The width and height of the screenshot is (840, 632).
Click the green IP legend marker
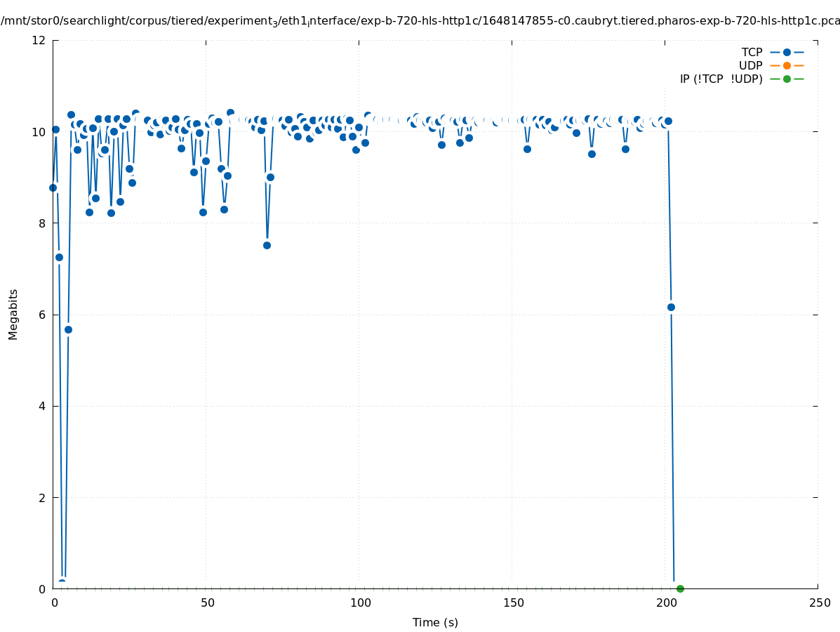click(787, 79)
